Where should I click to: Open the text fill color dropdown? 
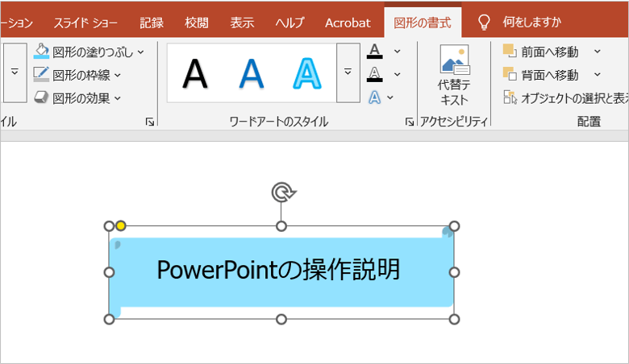point(397,52)
